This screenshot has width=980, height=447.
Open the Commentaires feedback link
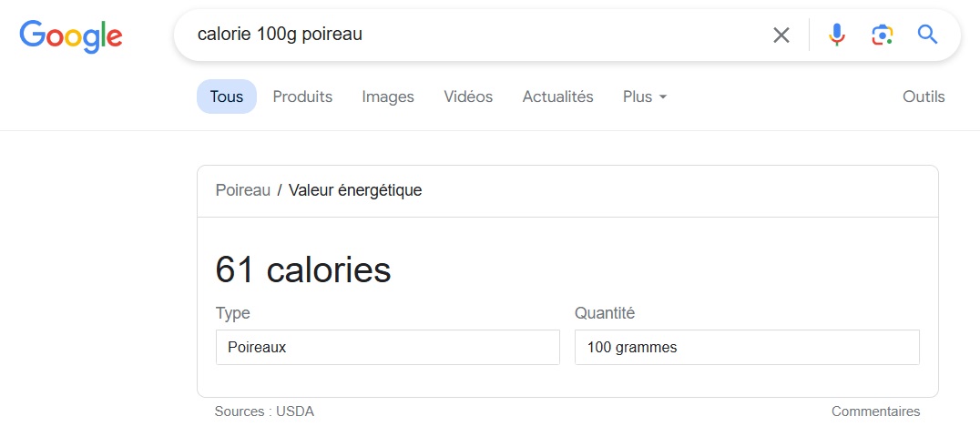tap(875, 411)
